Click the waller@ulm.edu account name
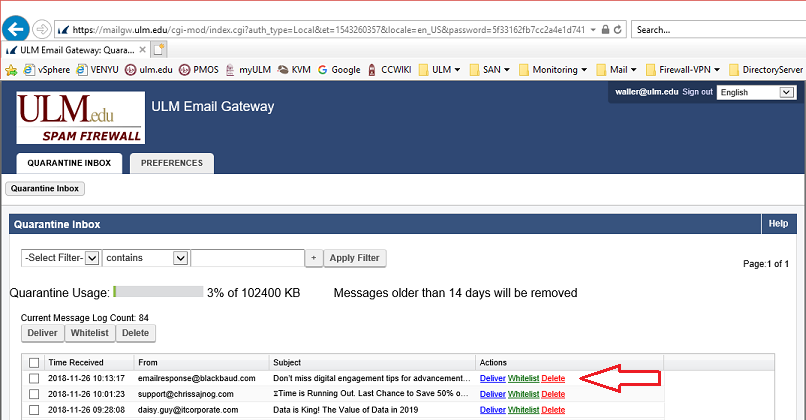The width and height of the screenshot is (806, 420). click(647, 92)
